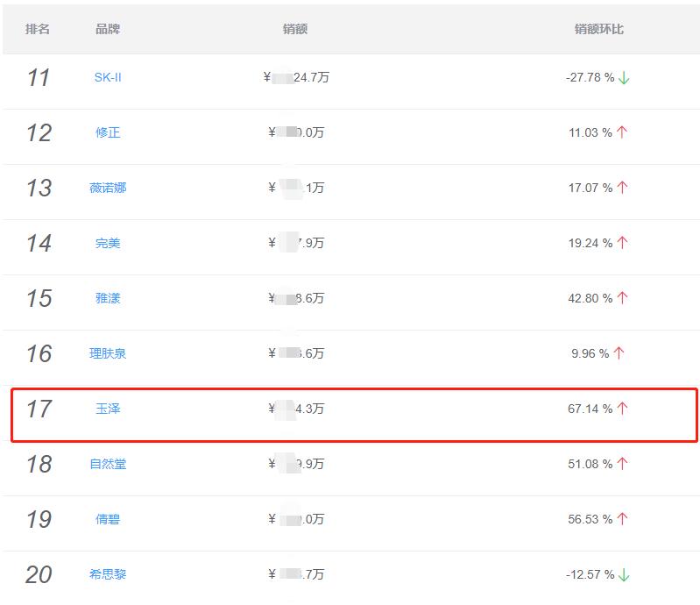Select the 56.53 % value
Image resolution: width=700 pixels, height=605 pixels.
pos(590,519)
